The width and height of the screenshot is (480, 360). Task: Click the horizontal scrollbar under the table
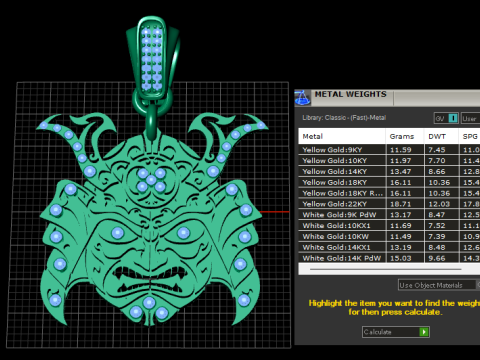coord(386,269)
